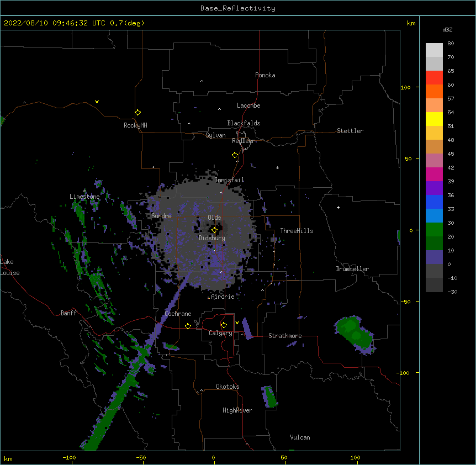Click the Sylvan label
This screenshot has height=465, width=476.
click(x=215, y=135)
